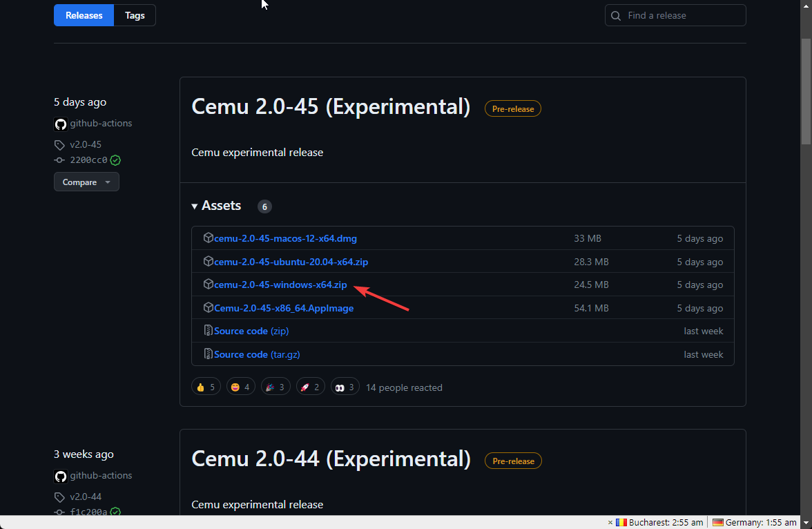Click the verified checkmark next to 2200cc0
This screenshot has width=812, height=529.
(x=115, y=160)
